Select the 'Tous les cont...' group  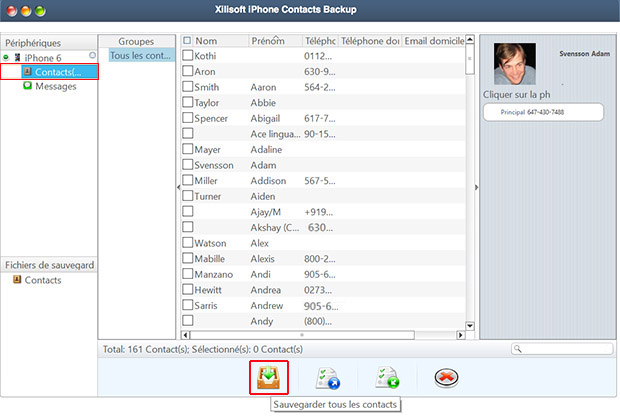point(142,55)
